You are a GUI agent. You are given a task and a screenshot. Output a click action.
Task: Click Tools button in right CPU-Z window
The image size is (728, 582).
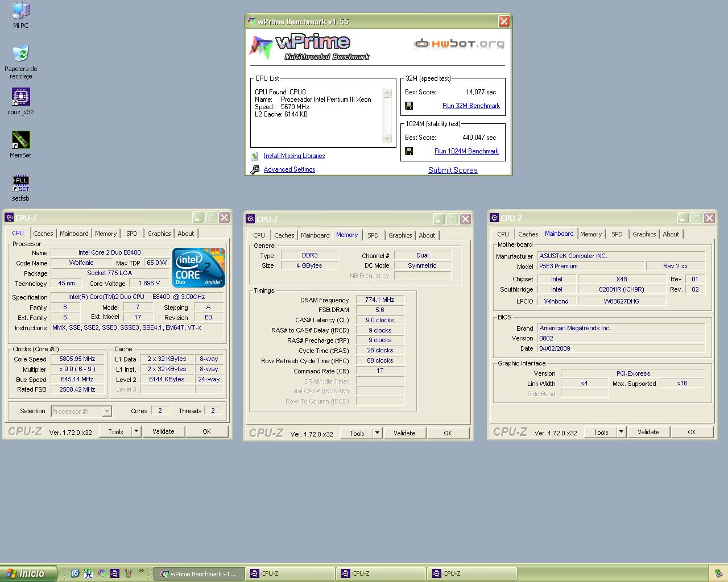(601, 432)
